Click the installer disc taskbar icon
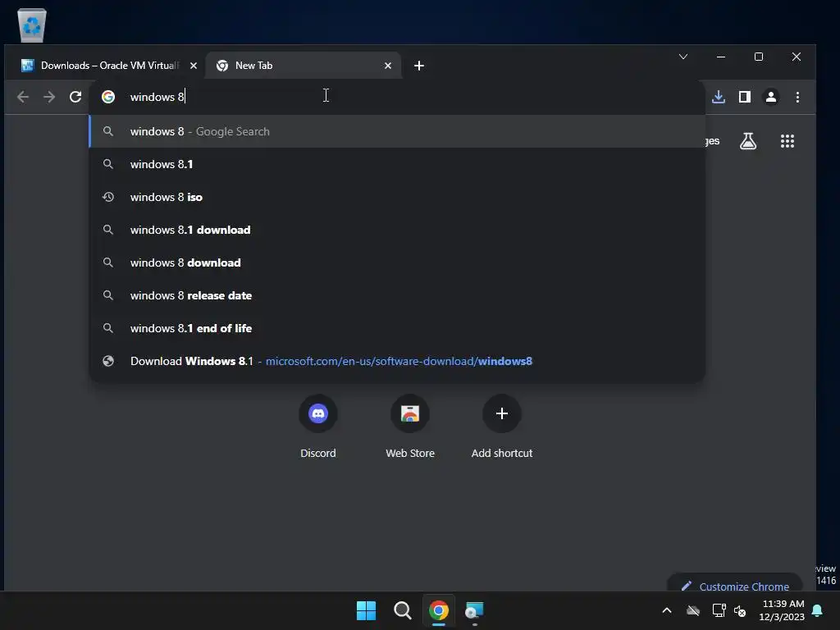 [x=474, y=610]
